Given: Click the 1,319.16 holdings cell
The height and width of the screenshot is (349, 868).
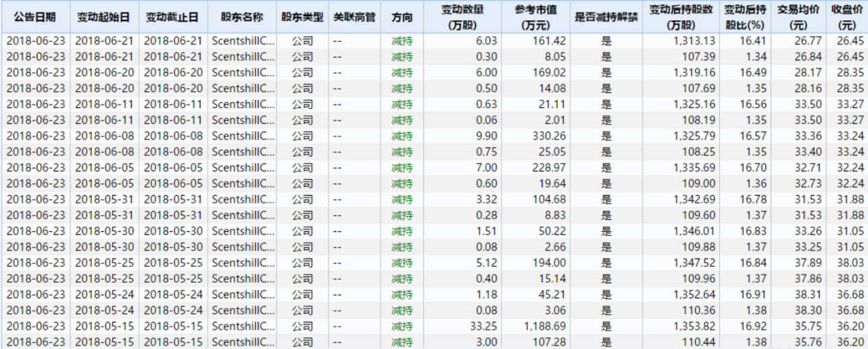Looking at the screenshot, I should point(680,72).
